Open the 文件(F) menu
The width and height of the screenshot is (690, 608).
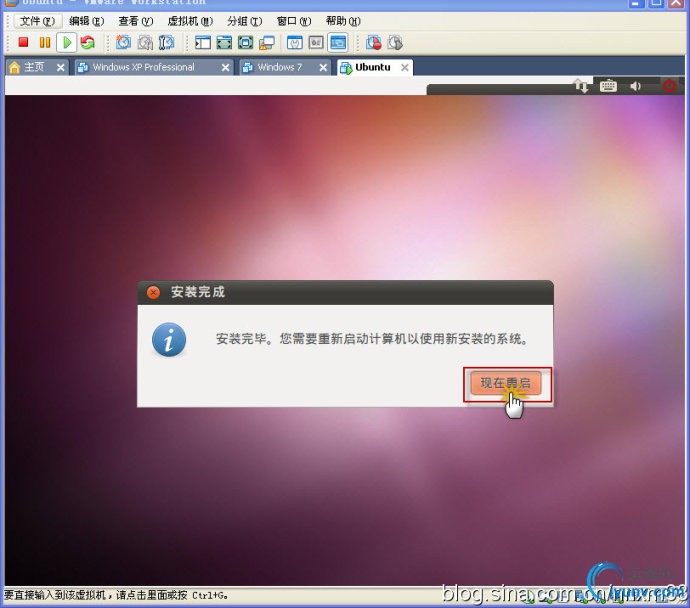click(37, 21)
